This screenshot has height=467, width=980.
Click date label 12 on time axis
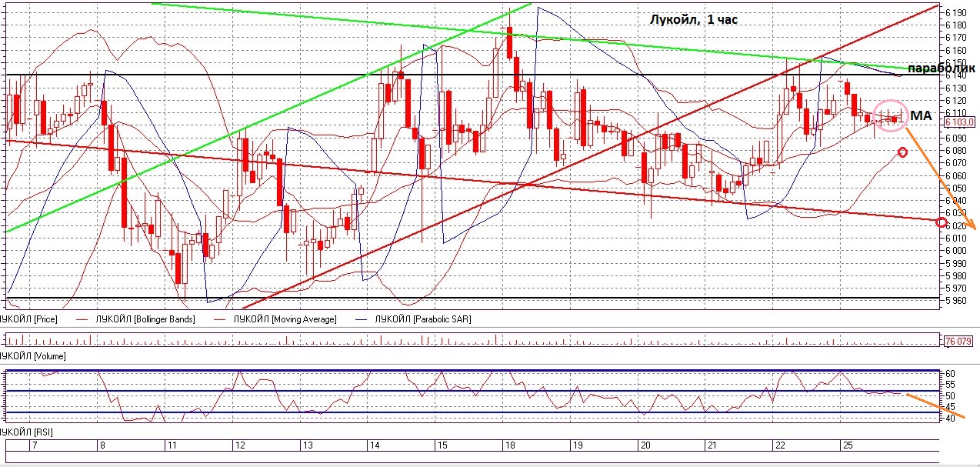coord(240,446)
